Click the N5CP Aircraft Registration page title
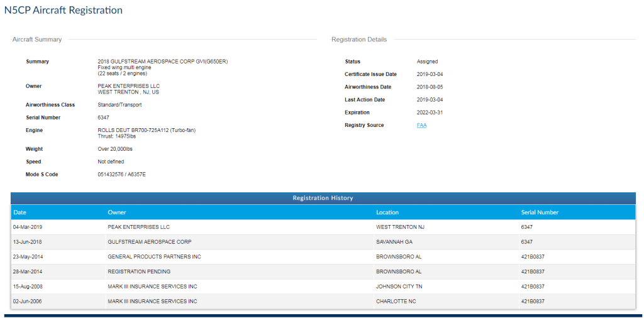The width and height of the screenshot is (644, 318). 64,11
